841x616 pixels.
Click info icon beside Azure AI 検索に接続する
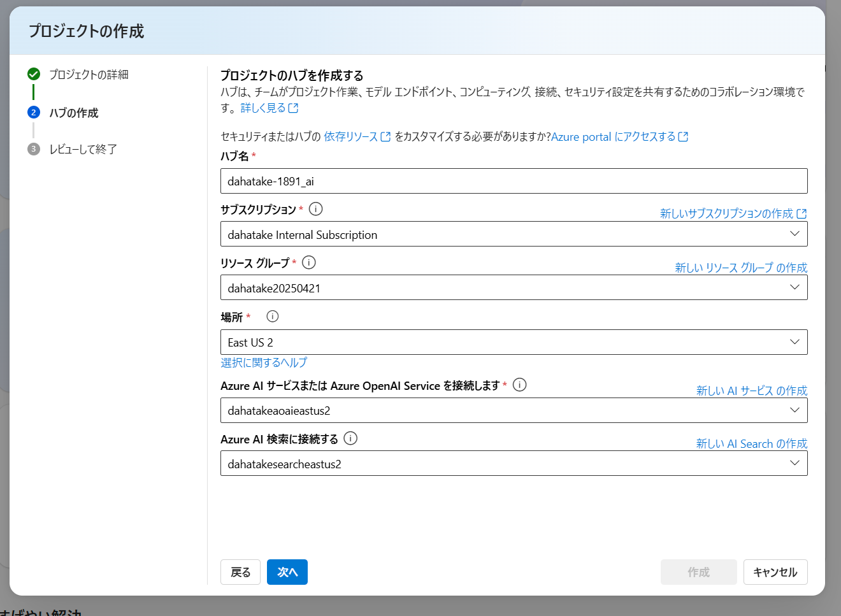pos(350,438)
